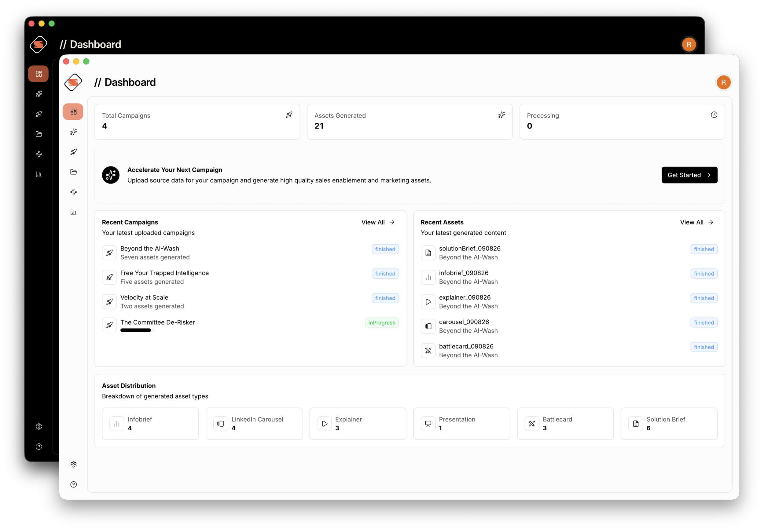Open Total Campaigns stat card
The height and width of the screenshot is (532, 764).
coord(197,122)
